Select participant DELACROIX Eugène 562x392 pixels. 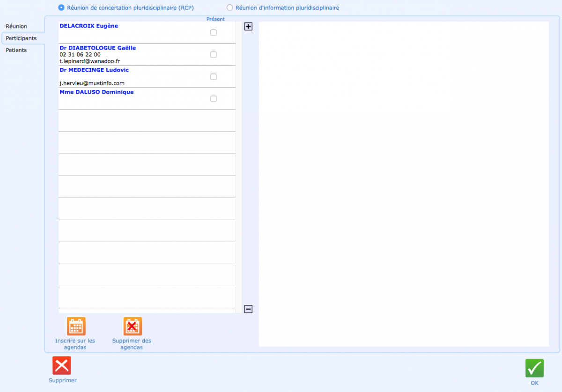tap(89, 26)
